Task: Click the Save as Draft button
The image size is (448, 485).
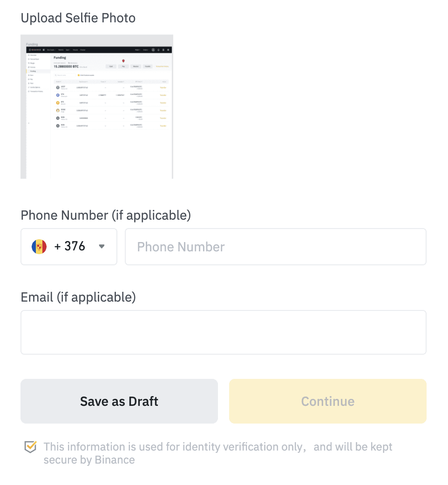Action: click(x=119, y=401)
